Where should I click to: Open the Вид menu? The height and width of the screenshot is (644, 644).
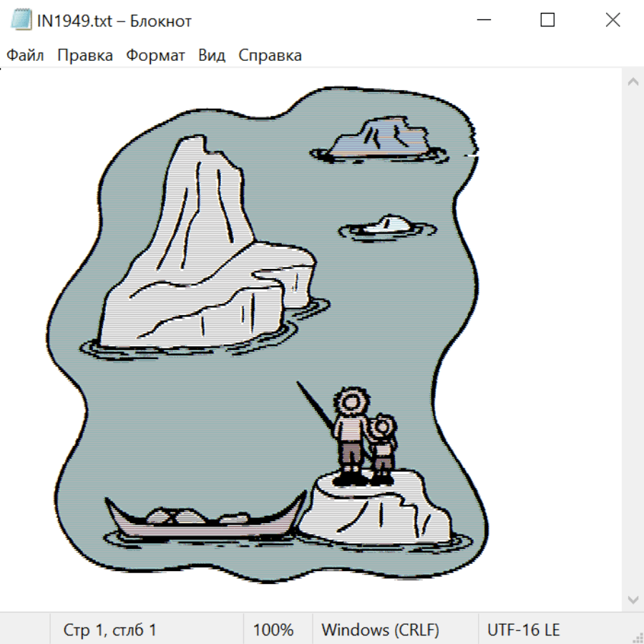pos(212,56)
